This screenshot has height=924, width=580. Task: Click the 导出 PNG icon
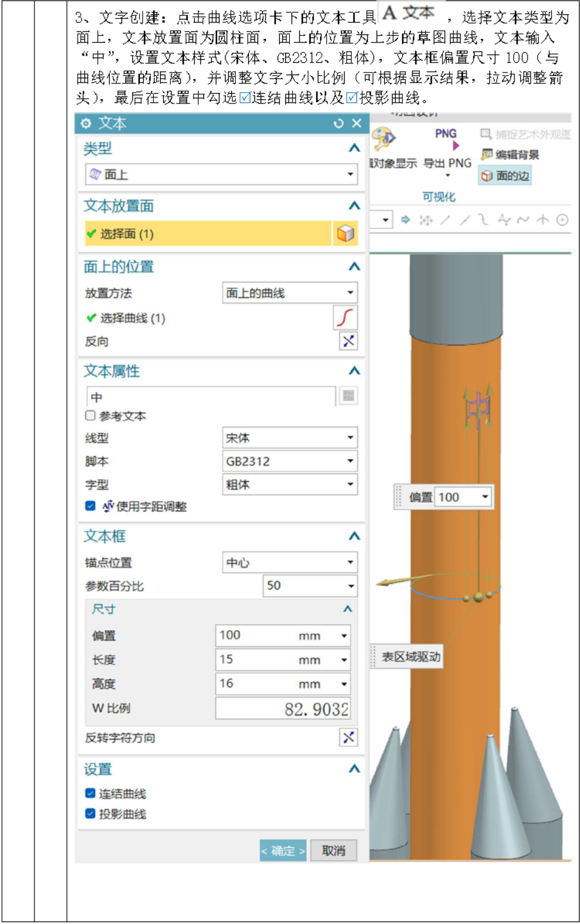447,140
